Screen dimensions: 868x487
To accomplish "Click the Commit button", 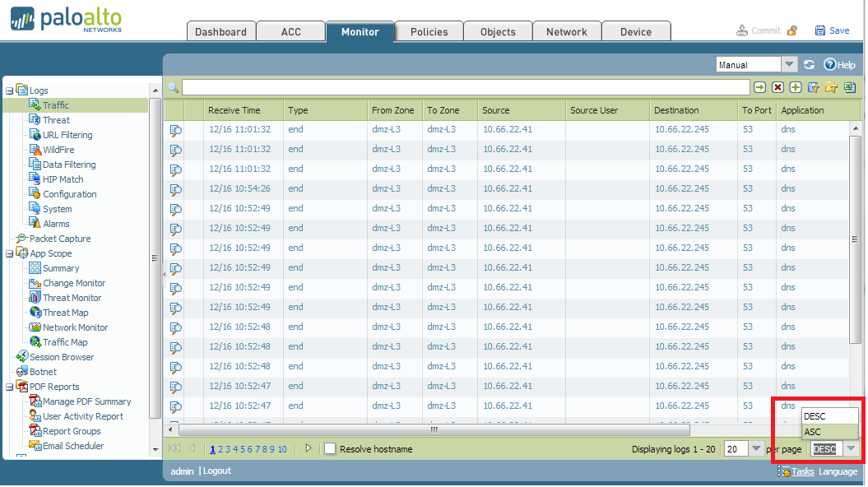I will click(759, 30).
